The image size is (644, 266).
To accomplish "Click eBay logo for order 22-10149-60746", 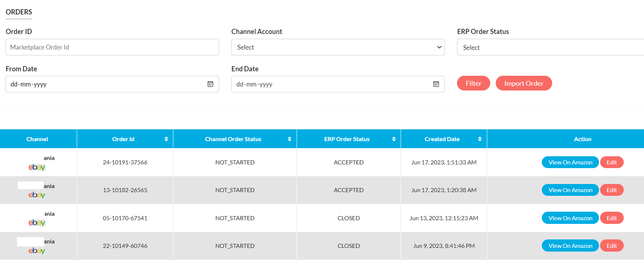I will coord(37,251).
